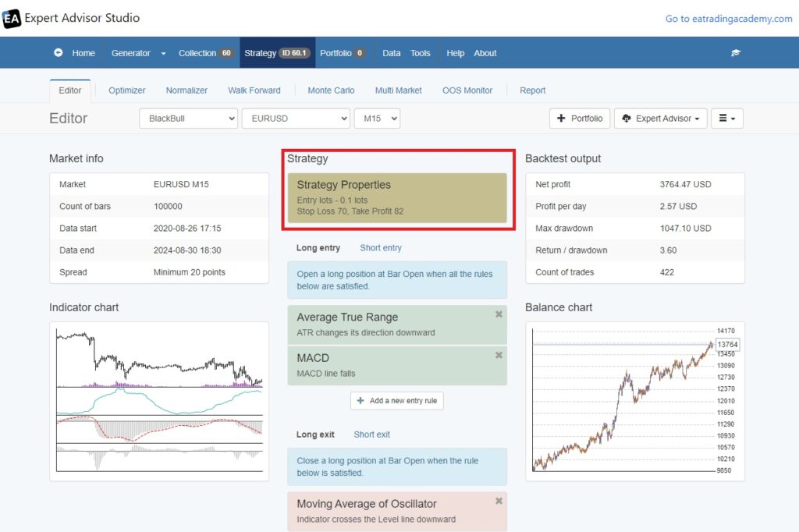799x532 pixels.
Task: Click Add a new entry rule
Action: point(397,400)
